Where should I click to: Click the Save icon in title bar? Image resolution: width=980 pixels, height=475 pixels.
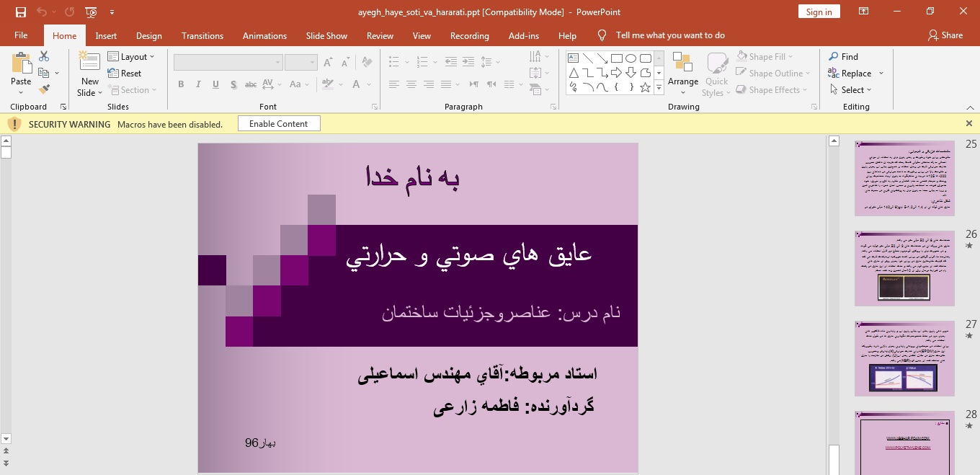click(20, 12)
